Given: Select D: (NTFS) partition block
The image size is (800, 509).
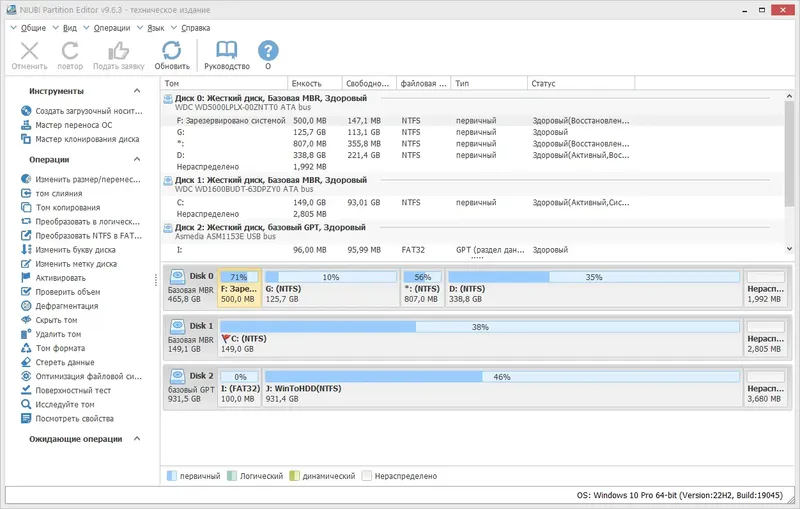Looking at the screenshot, I should 594,288.
